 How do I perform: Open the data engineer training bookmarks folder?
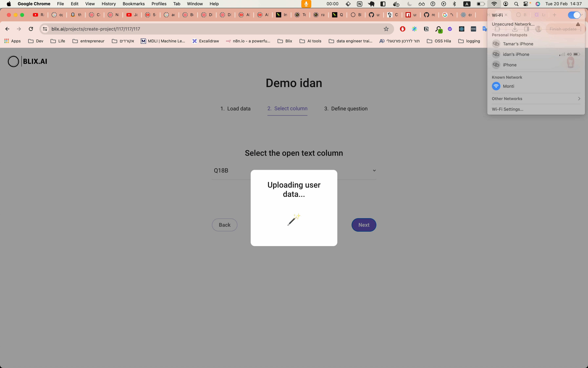click(350, 41)
